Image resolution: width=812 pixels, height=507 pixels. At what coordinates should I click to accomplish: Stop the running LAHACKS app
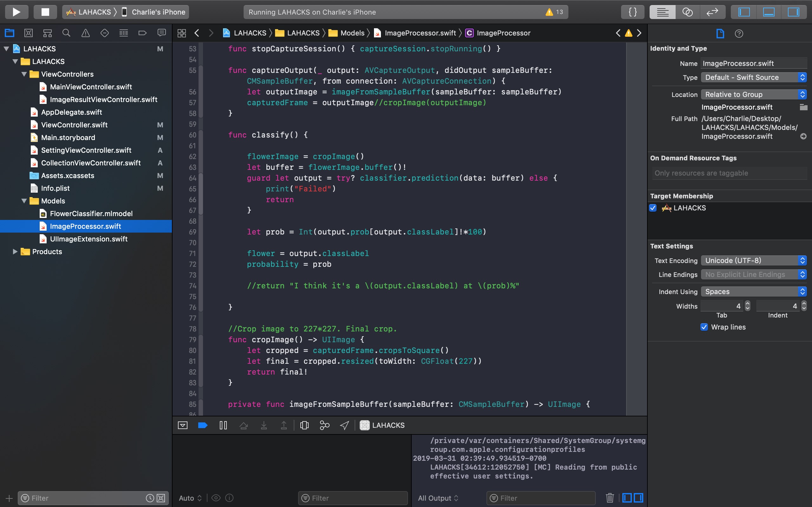coord(45,12)
